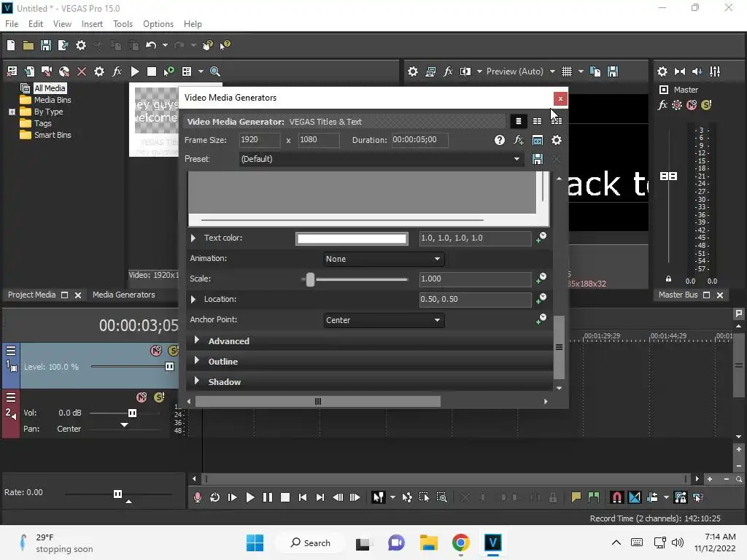Start media preview in Project Media toolbar

click(x=135, y=71)
